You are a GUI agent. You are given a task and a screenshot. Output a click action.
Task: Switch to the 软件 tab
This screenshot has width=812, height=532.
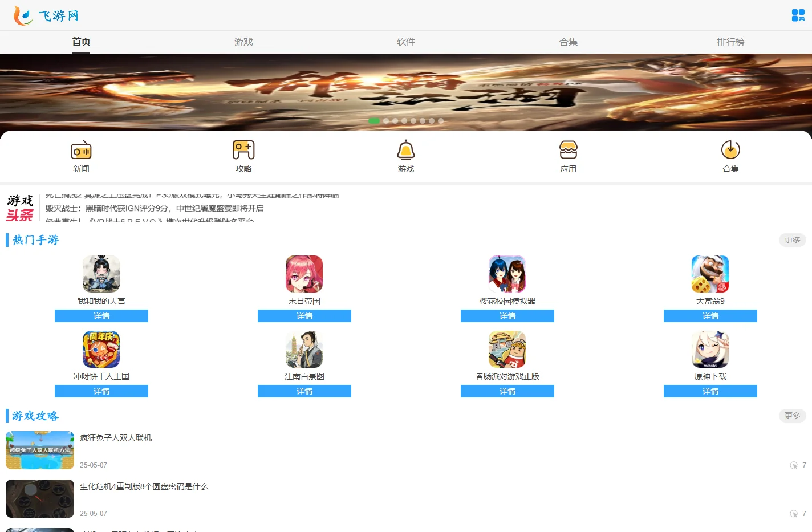coord(406,42)
